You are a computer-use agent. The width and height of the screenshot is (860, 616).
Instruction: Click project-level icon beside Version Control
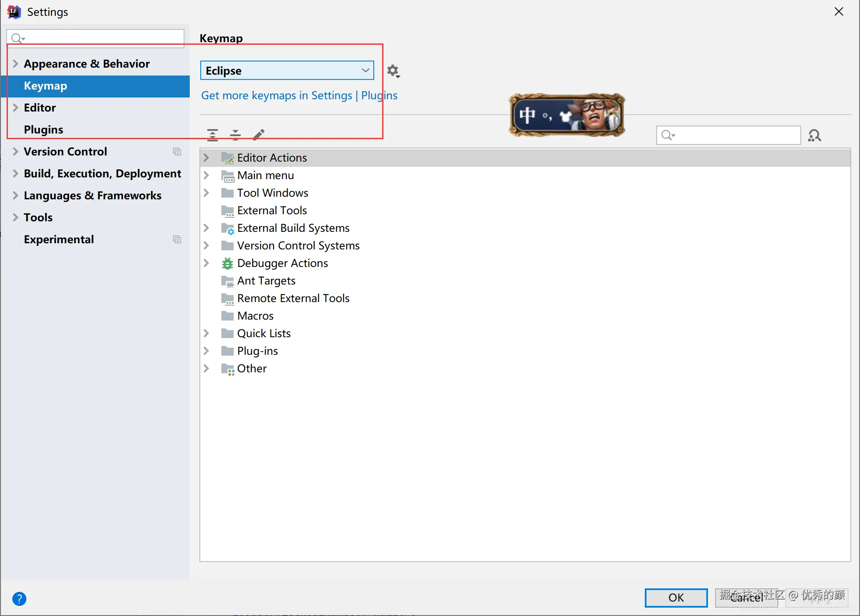pyautogui.click(x=177, y=151)
